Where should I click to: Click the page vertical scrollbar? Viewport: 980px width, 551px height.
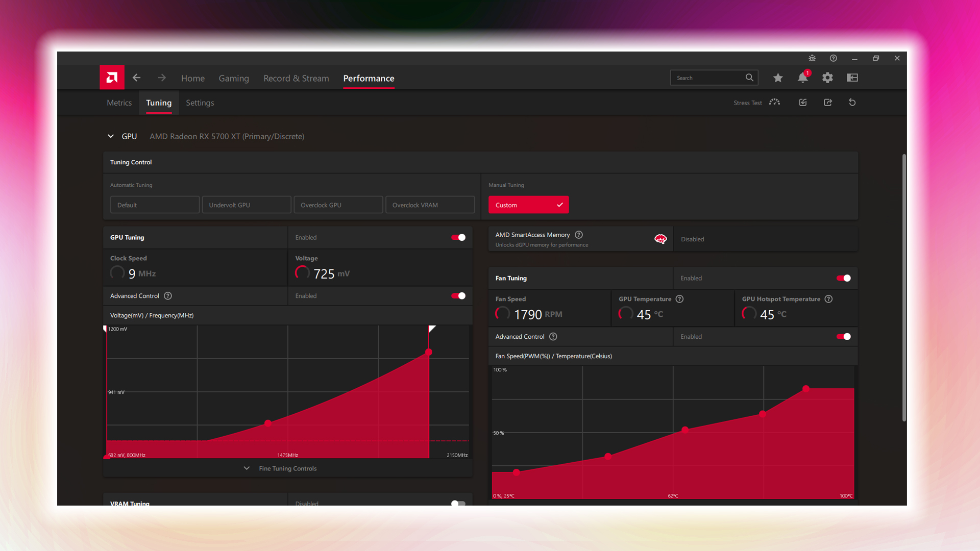pos(904,287)
